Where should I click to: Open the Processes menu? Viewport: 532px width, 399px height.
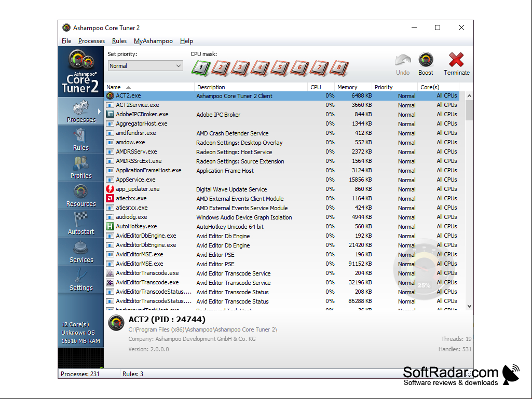pyautogui.click(x=91, y=41)
